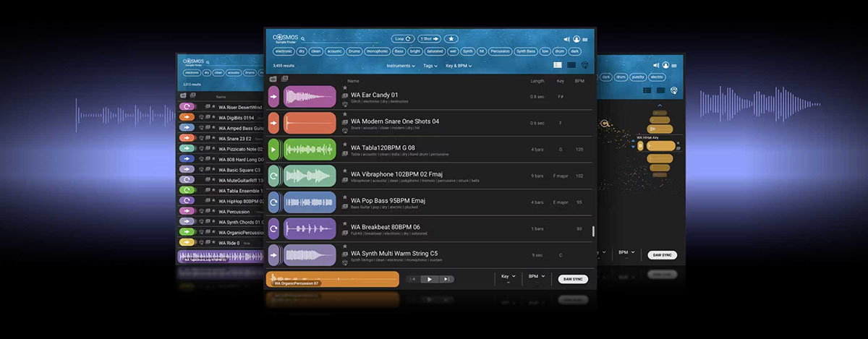868x339 pixels.
Task: Mute audio with the speaker icon
Action: coord(566,39)
